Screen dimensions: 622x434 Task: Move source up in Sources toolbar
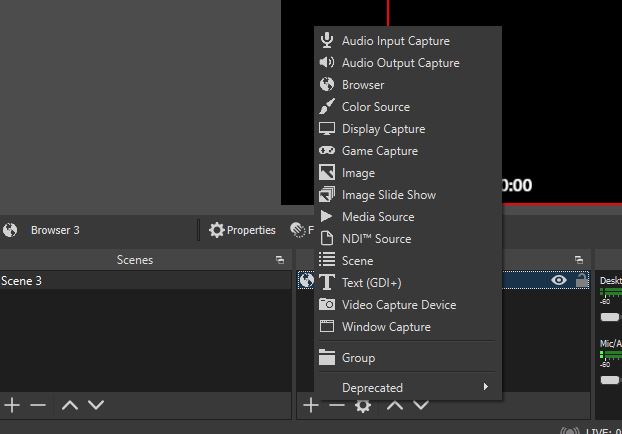395,405
